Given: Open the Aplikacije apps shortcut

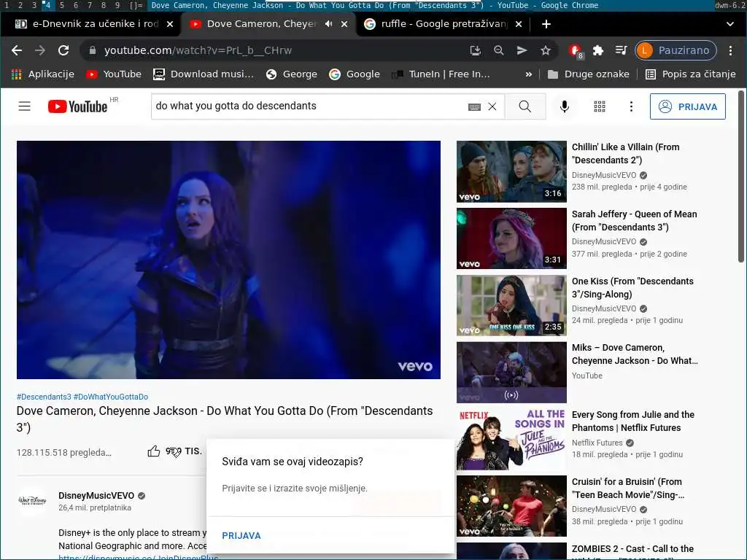Looking at the screenshot, I should (43, 74).
